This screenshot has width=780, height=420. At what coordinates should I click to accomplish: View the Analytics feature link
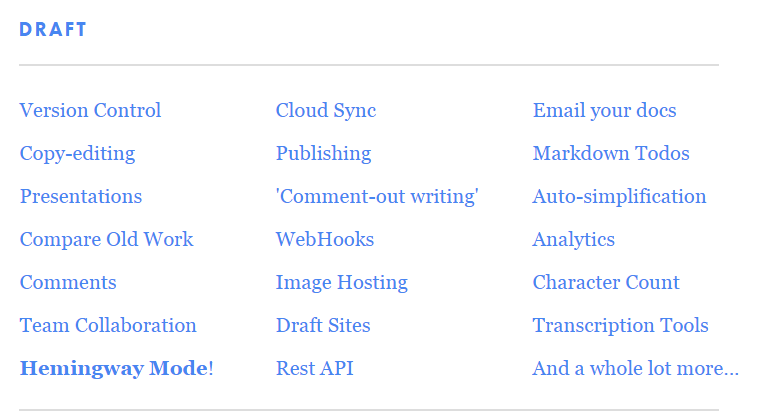[x=574, y=240]
